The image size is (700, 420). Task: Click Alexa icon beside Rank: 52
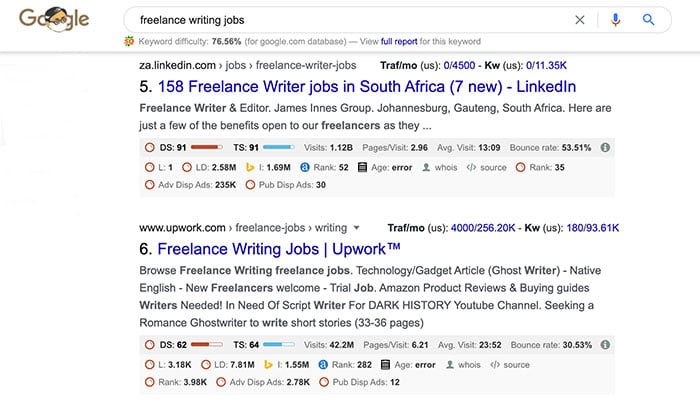[x=305, y=167]
